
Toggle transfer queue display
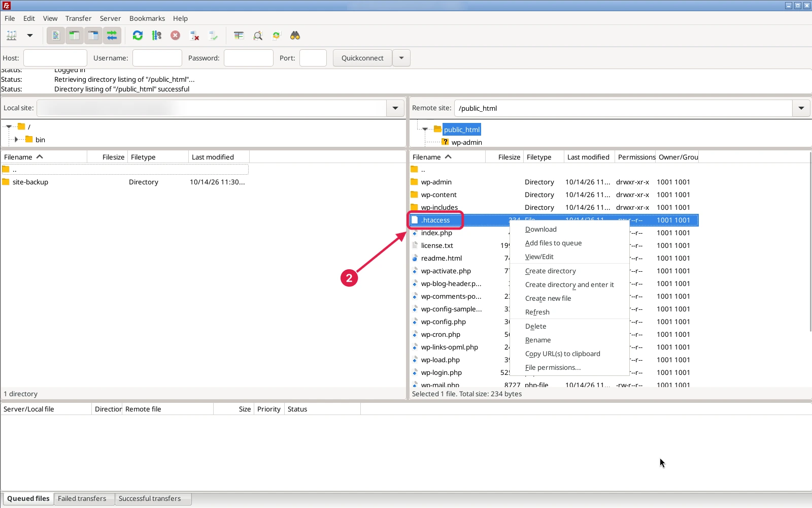click(112, 36)
